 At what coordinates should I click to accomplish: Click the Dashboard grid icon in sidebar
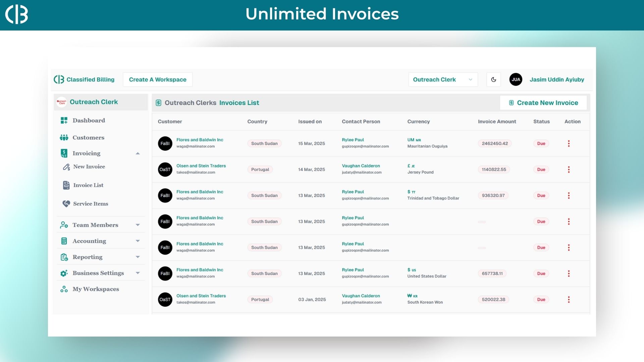(x=64, y=120)
